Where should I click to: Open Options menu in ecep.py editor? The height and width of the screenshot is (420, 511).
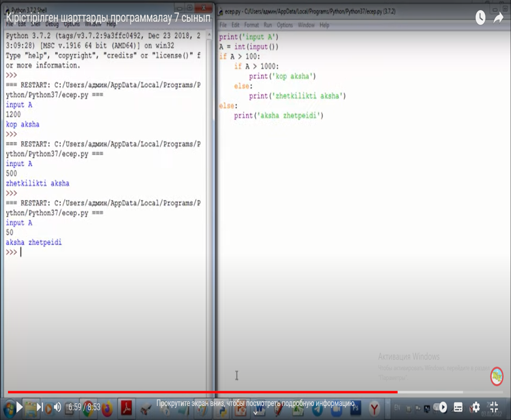[x=285, y=25]
